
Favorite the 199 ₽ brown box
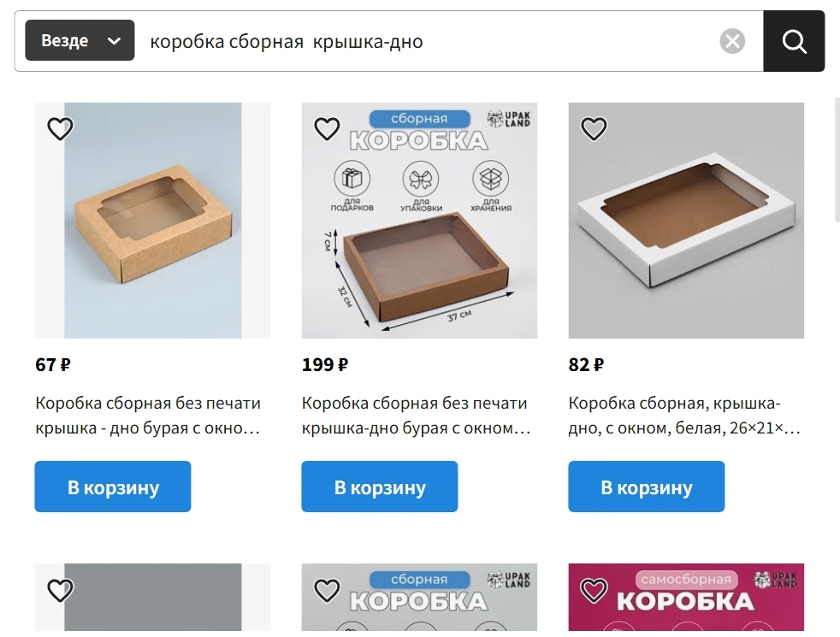pyautogui.click(x=327, y=128)
